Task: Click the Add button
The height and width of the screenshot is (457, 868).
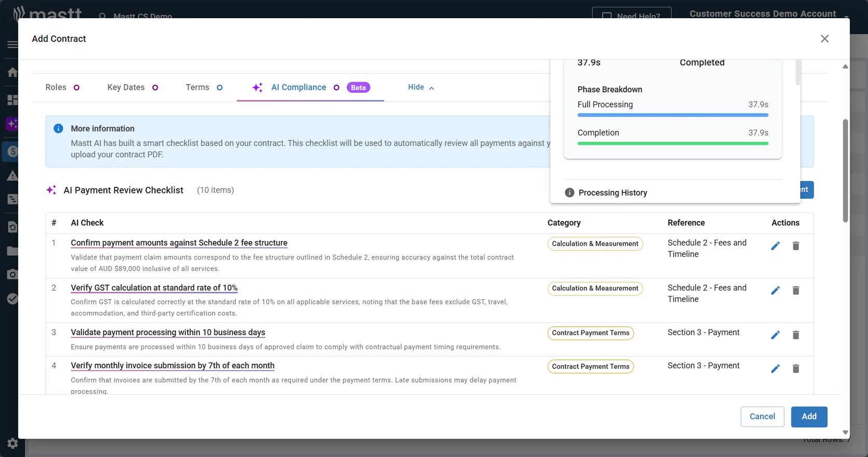Action: [x=809, y=417]
